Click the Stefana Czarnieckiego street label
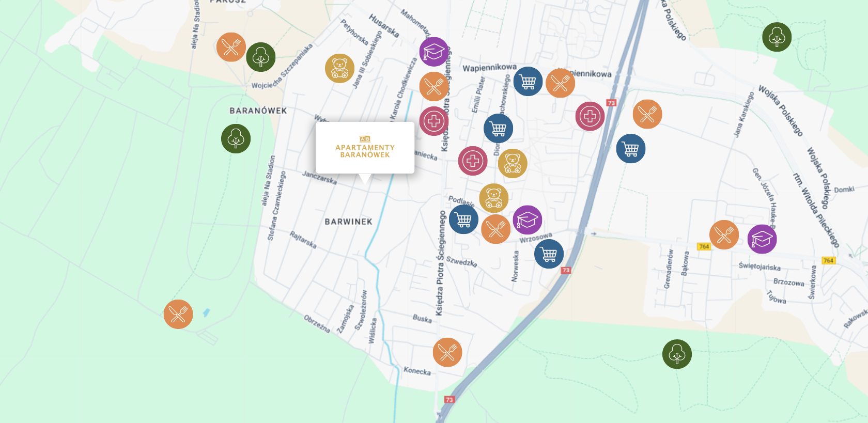 [x=276, y=206]
